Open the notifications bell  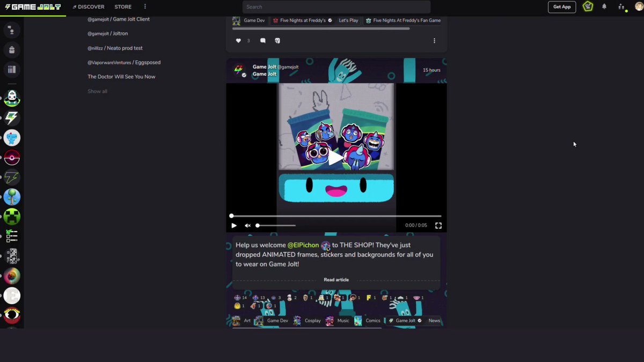(604, 7)
